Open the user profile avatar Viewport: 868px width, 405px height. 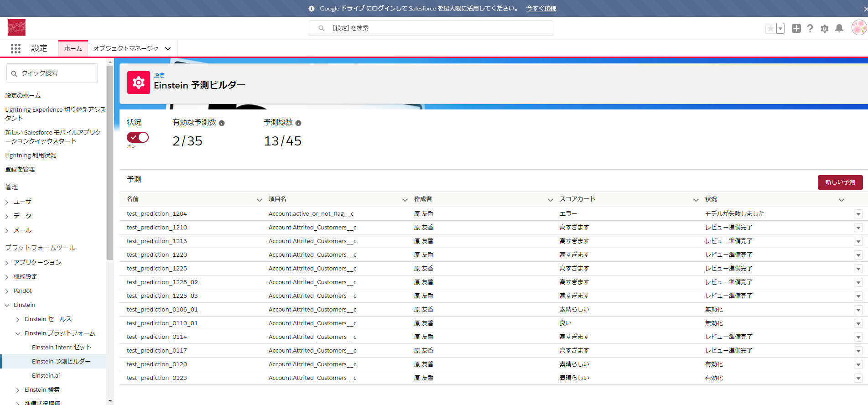(858, 28)
